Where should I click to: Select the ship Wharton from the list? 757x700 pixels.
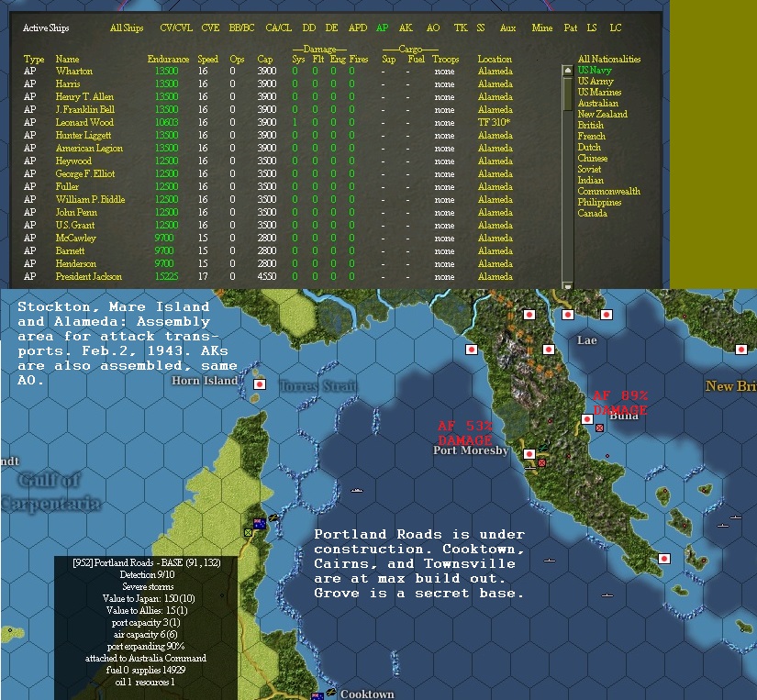click(73, 71)
